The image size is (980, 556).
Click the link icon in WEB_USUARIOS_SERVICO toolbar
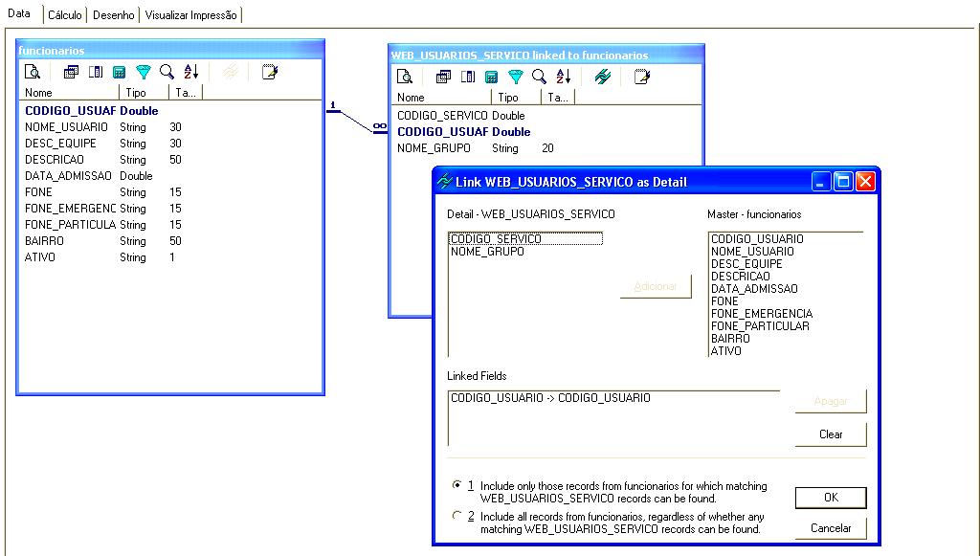coord(602,77)
